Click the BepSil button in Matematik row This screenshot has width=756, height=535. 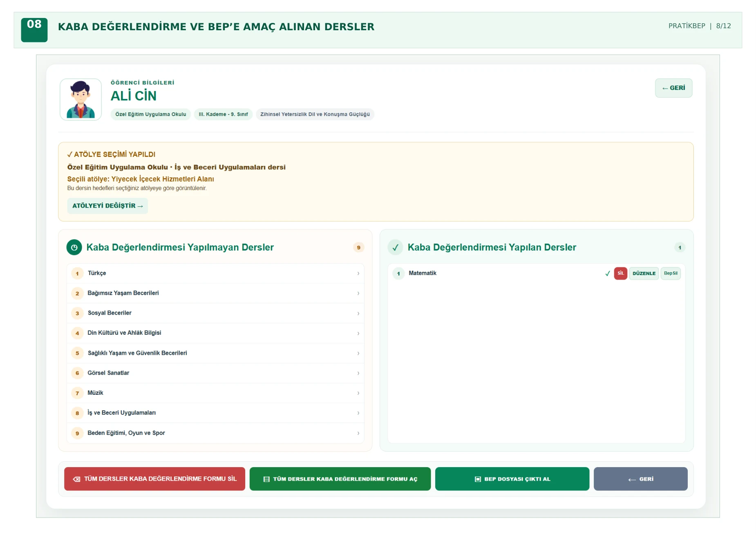pos(671,273)
